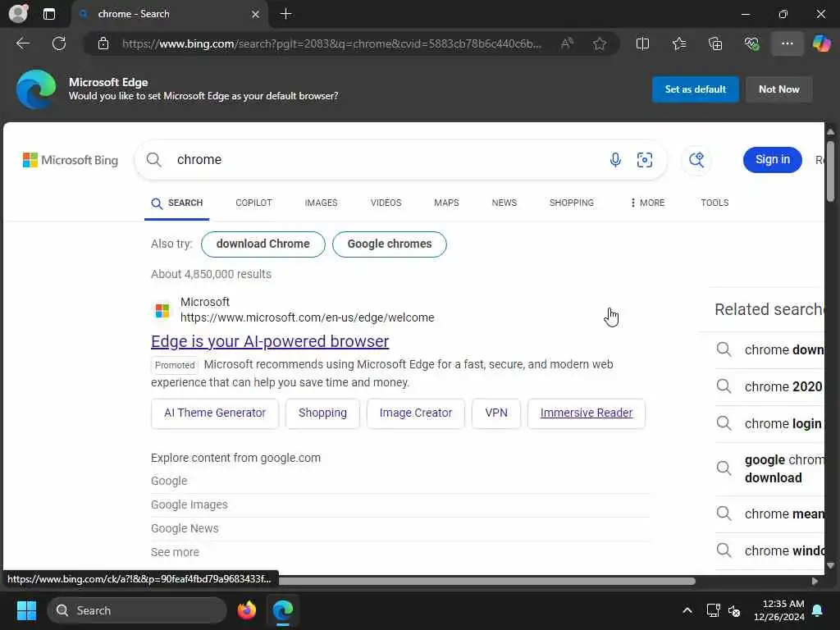Select related search chrome meaning

click(769, 514)
